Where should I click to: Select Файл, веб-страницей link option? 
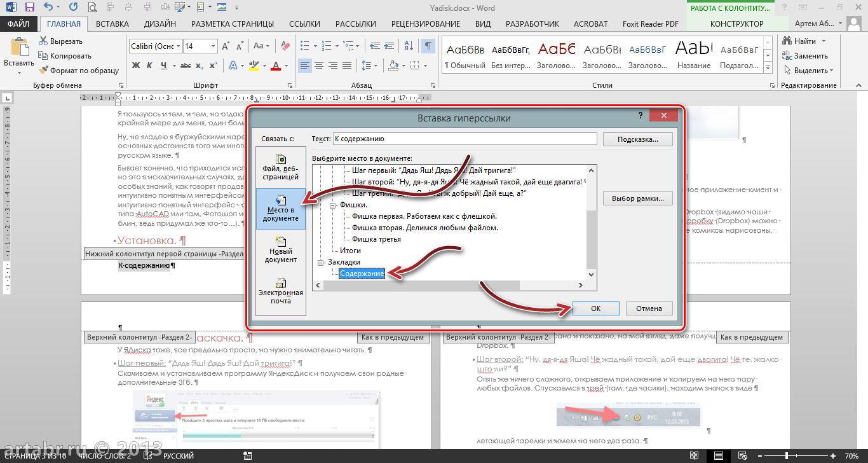280,167
